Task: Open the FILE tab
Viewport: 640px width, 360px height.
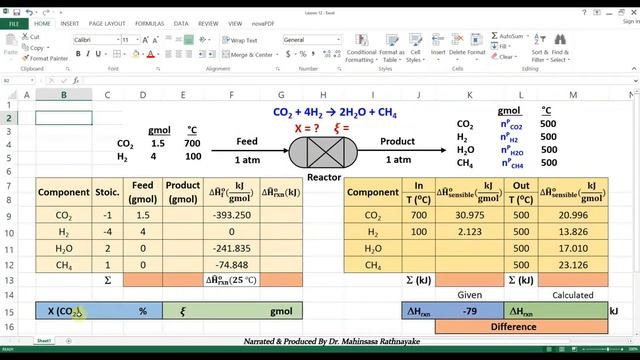Action: click(x=14, y=24)
